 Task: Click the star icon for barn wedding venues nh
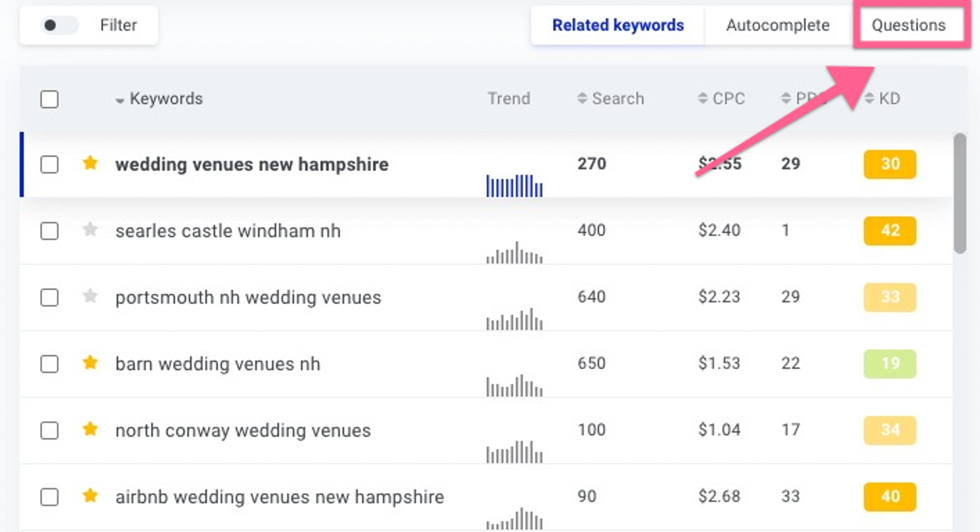coord(90,363)
